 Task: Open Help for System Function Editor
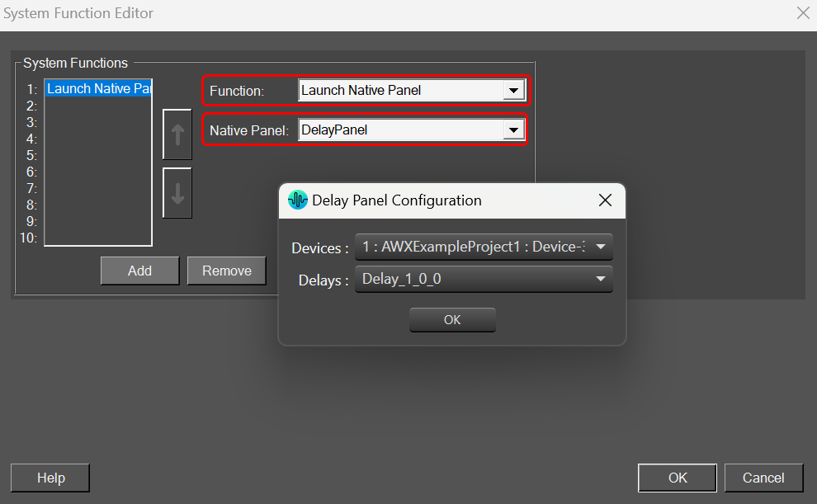(x=50, y=478)
